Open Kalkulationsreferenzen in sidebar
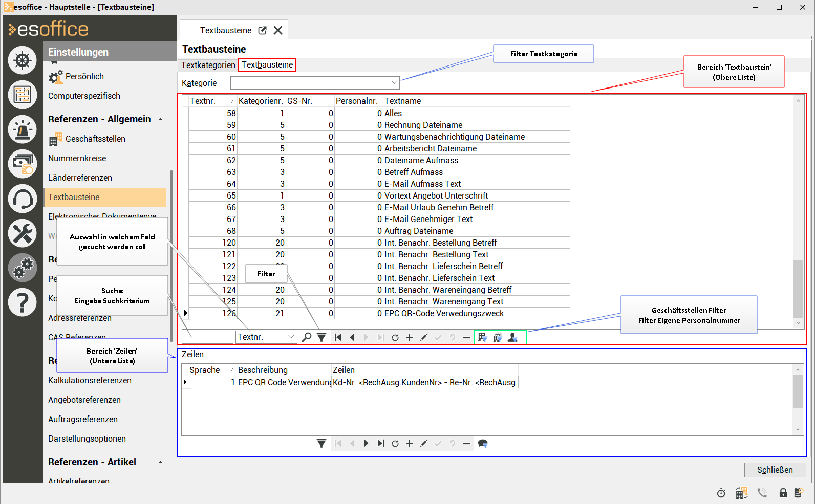The width and height of the screenshot is (815, 504). point(90,380)
